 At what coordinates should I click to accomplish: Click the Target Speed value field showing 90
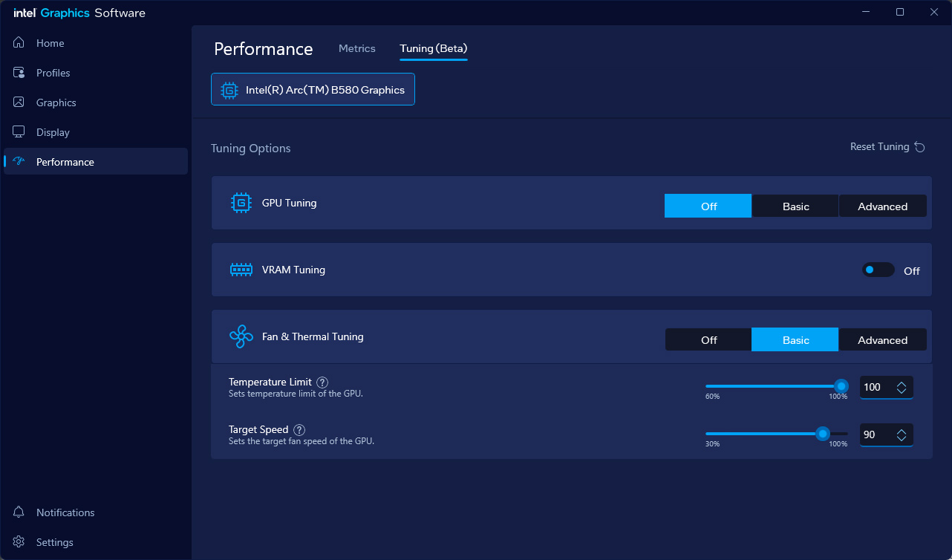point(876,434)
